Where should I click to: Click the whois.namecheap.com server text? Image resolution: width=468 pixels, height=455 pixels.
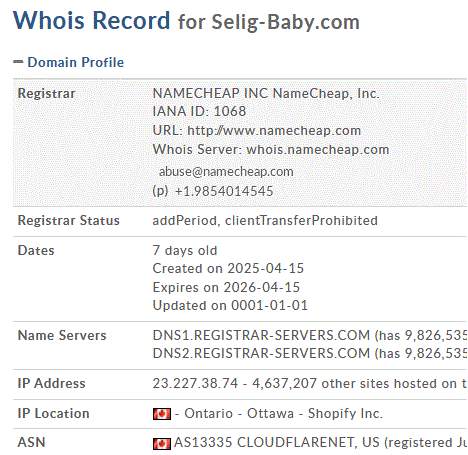click(318, 150)
